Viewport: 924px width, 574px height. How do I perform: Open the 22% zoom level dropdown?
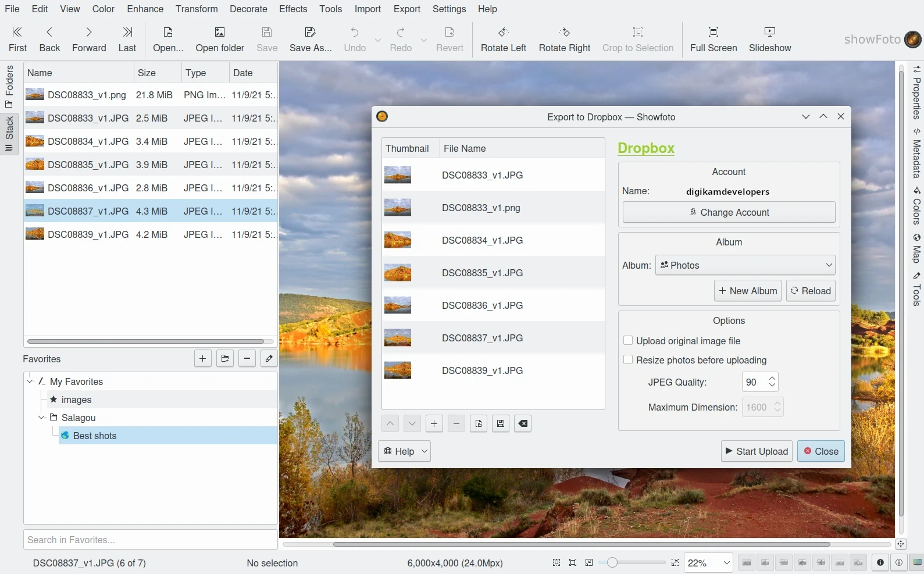708,563
